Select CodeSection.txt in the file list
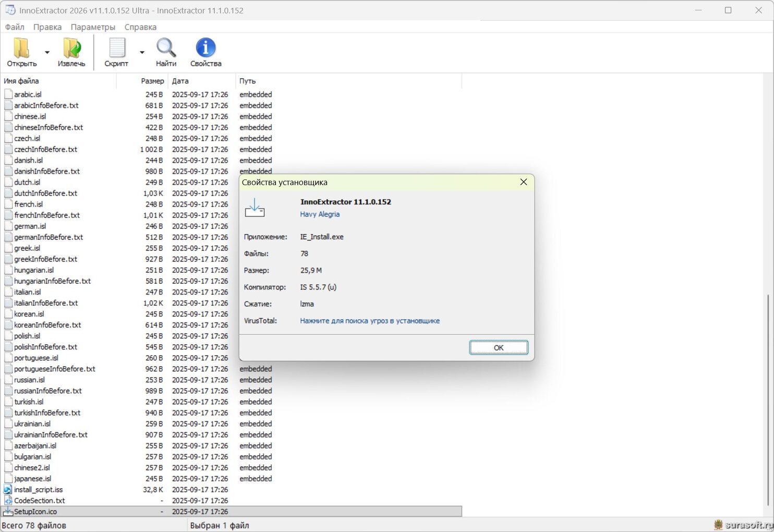The image size is (774, 532). tap(40, 501)
